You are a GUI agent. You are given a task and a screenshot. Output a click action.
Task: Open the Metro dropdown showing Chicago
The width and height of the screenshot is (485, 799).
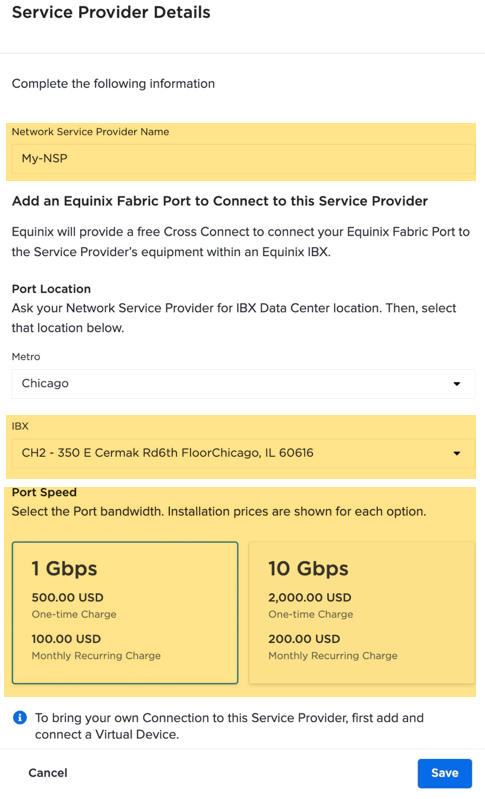[243, 384]
